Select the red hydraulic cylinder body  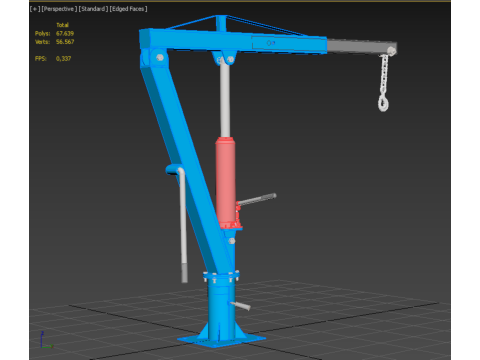click(225, 182)
